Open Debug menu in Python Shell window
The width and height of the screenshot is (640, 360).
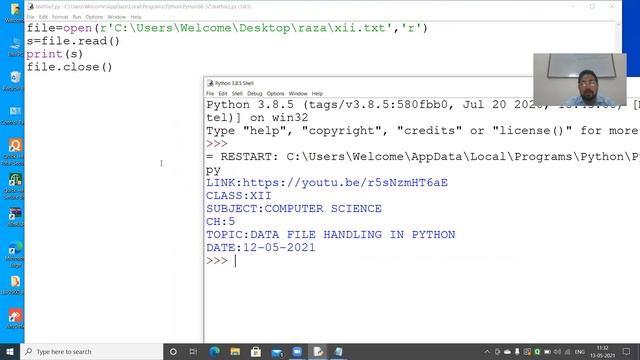255,93
